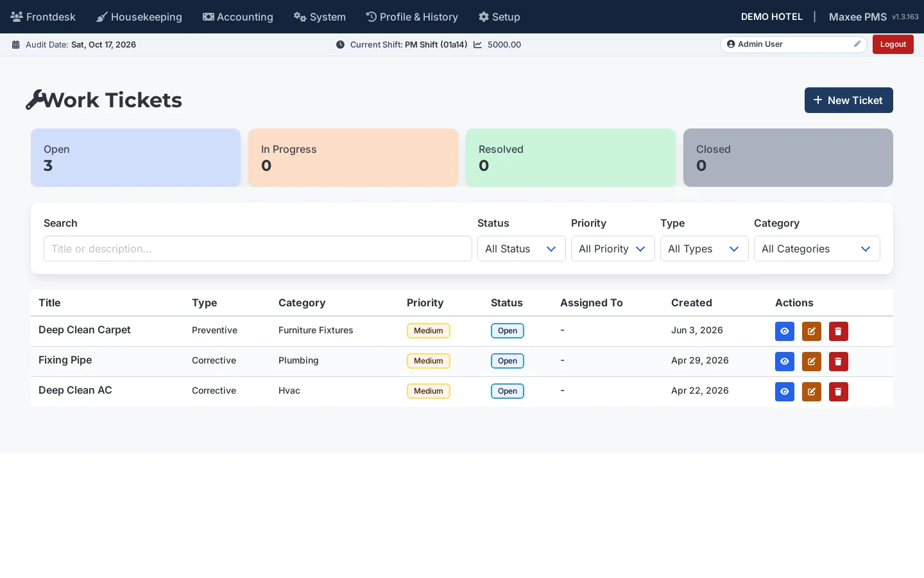Viewport: 924px width, 578px height.
Task: Click the wrench icon beside Work Tickets
Action: tap(35, 100)
